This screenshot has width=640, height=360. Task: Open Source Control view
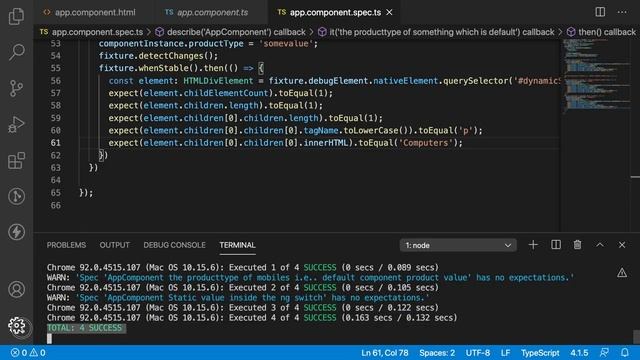coord(16,88)
